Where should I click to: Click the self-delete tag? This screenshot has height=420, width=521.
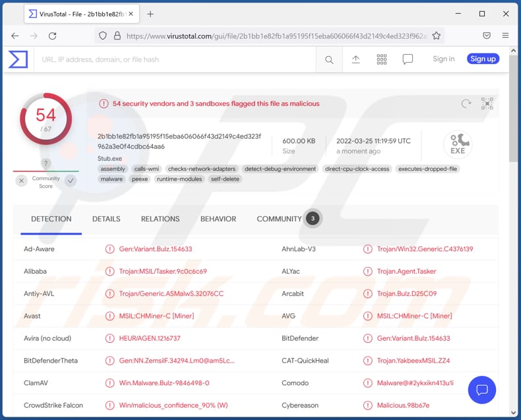(225, 179)
